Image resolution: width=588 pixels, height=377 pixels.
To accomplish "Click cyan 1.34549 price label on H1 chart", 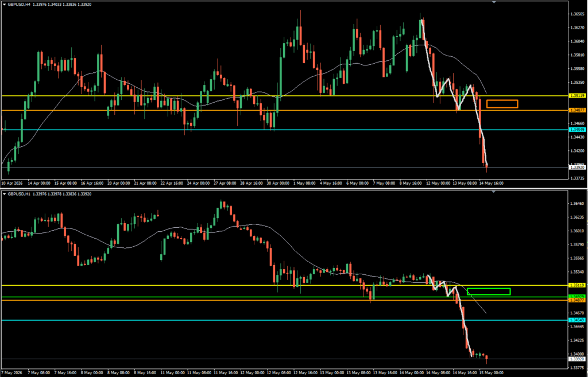I will click(x=577, y=320).
